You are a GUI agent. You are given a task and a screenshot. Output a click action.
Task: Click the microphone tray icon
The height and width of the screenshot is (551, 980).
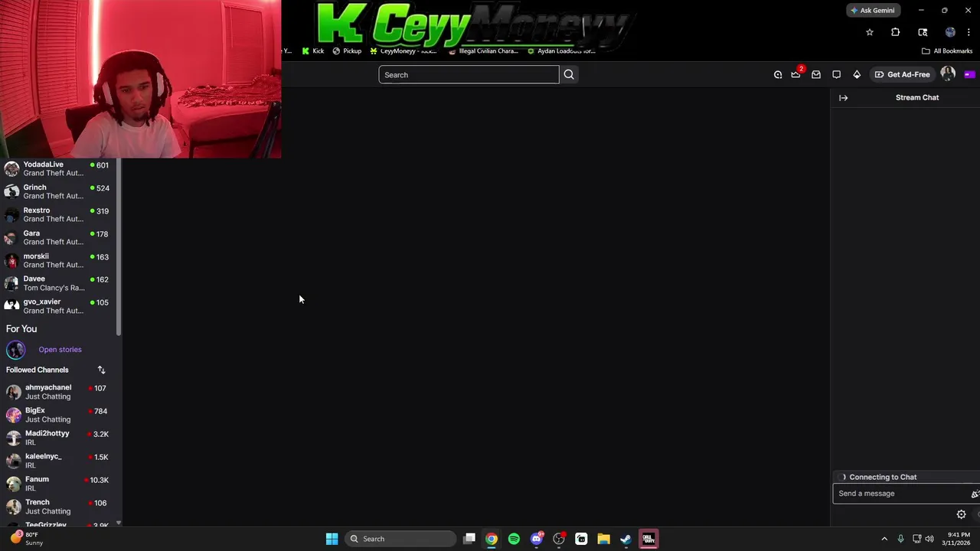pyautogui.click(x=900, y=539)
